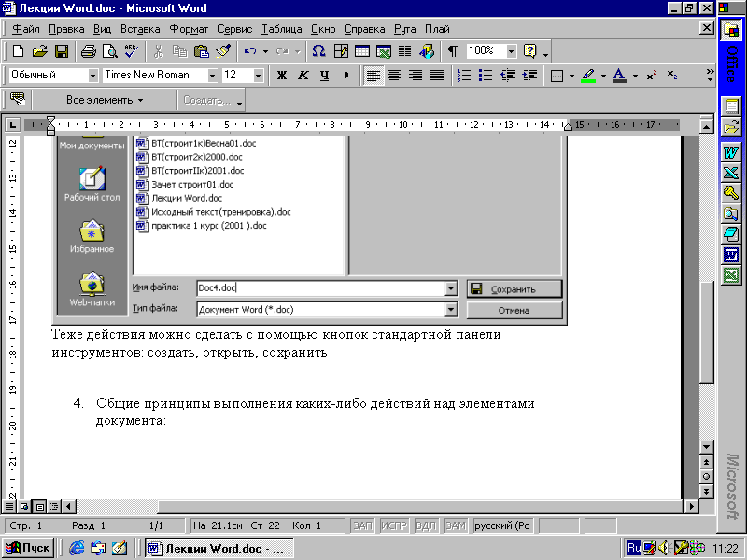This screenshot has width=747, height=560.
Task: Toggle italic formatting (К)
Action: (x=303, y=76)
